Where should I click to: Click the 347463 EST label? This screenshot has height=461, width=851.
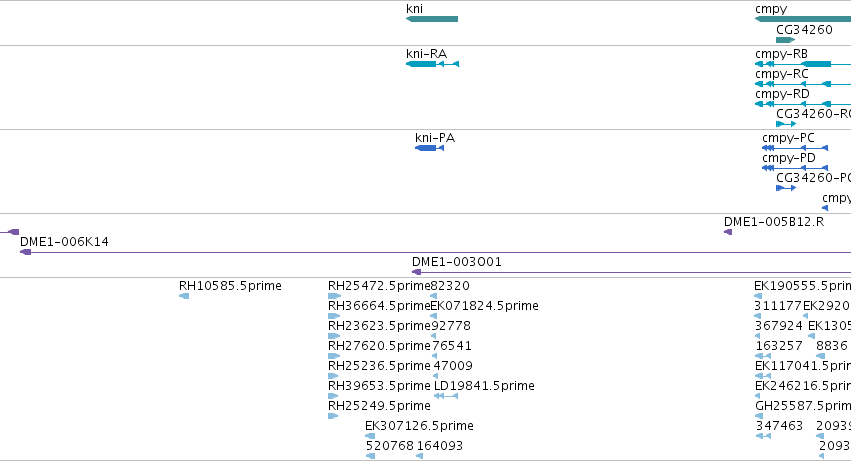pyautogui.click(x=779, y=426)
